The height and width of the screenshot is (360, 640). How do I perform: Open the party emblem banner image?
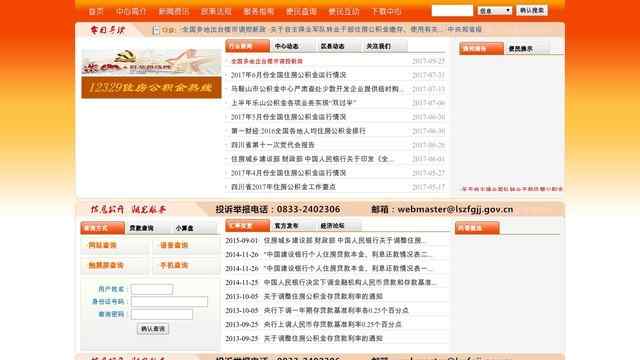(151, 62)
